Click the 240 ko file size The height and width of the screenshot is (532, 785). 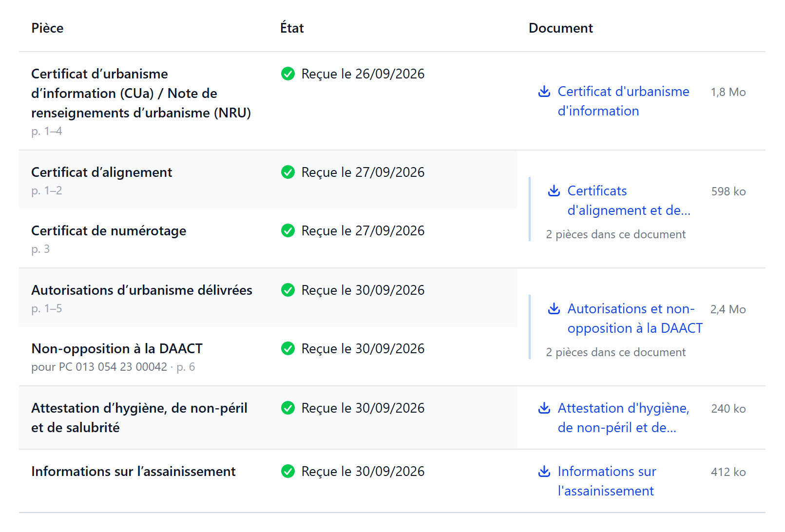click(728, 409)
